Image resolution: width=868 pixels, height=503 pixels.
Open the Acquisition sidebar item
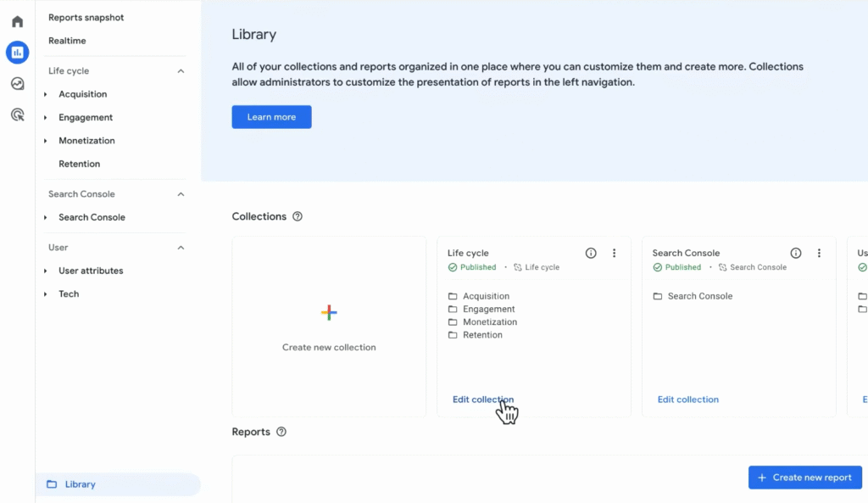pos(82,94)
